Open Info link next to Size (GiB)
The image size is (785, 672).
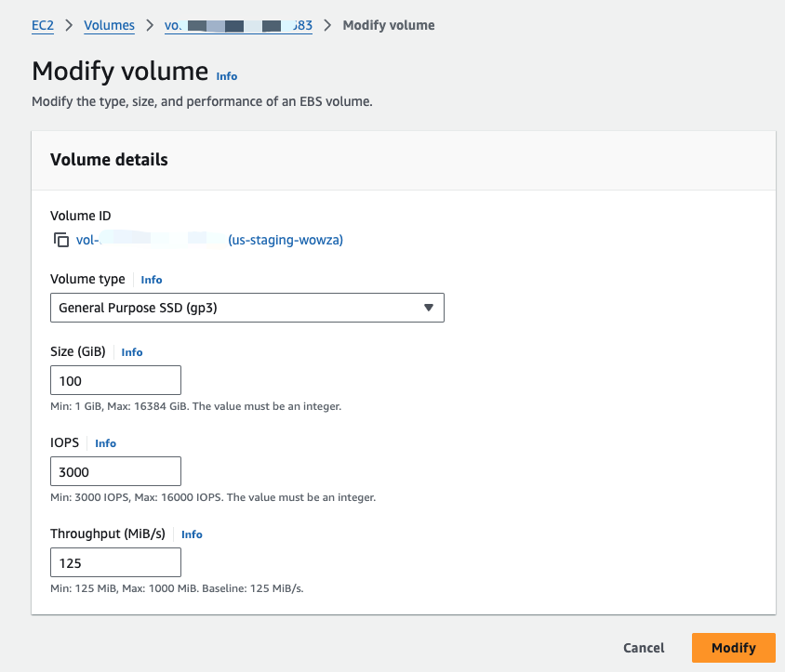(x=132, y=352)
